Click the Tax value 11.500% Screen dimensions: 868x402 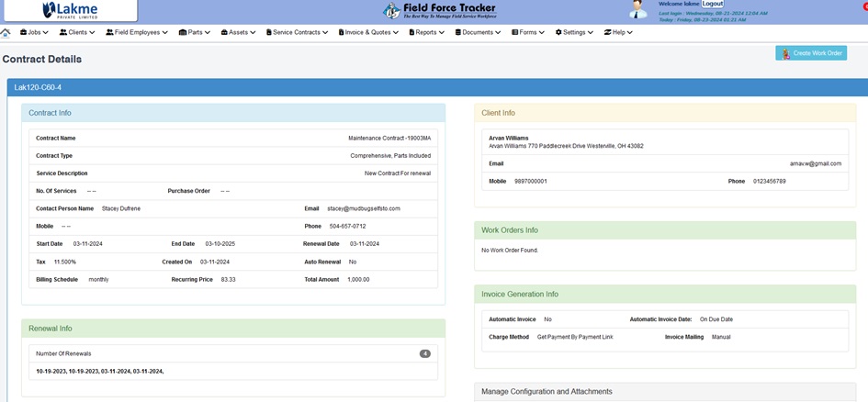65,262
